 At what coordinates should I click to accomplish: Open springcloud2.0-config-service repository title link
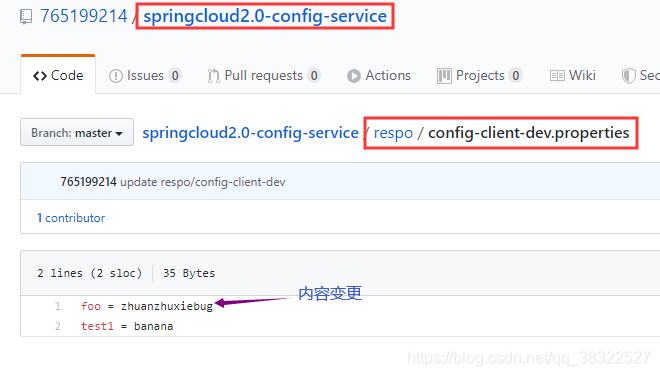click(x=265, y=16)
